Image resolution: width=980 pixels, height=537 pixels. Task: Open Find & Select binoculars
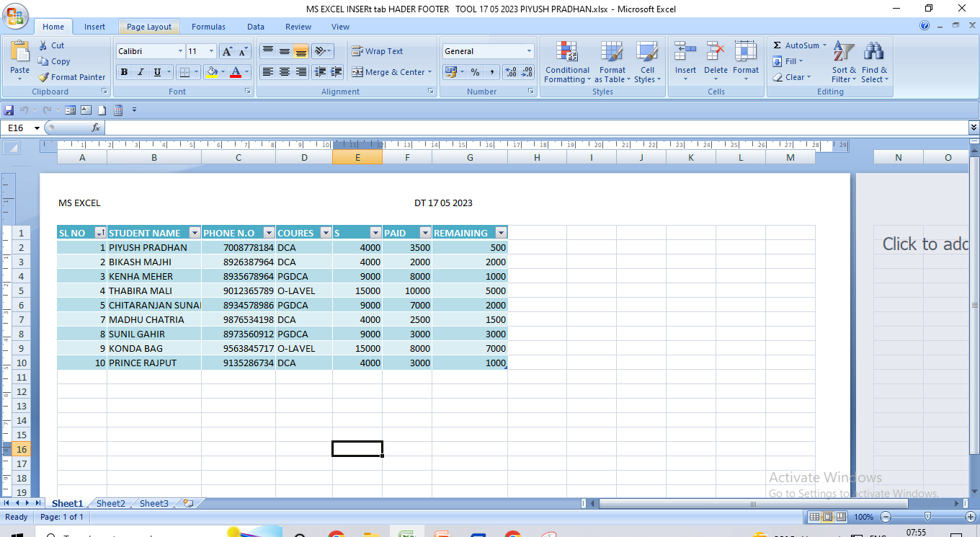point(874,62)
